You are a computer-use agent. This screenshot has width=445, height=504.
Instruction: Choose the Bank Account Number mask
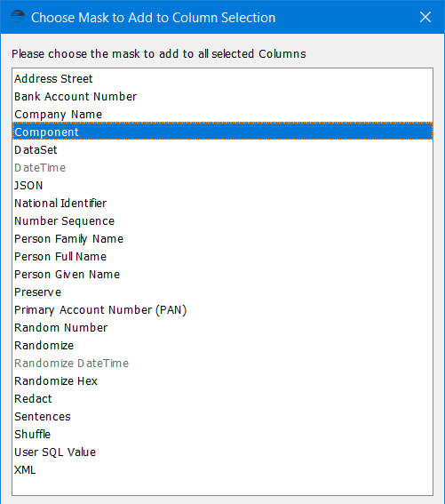(x=222, y=96)
